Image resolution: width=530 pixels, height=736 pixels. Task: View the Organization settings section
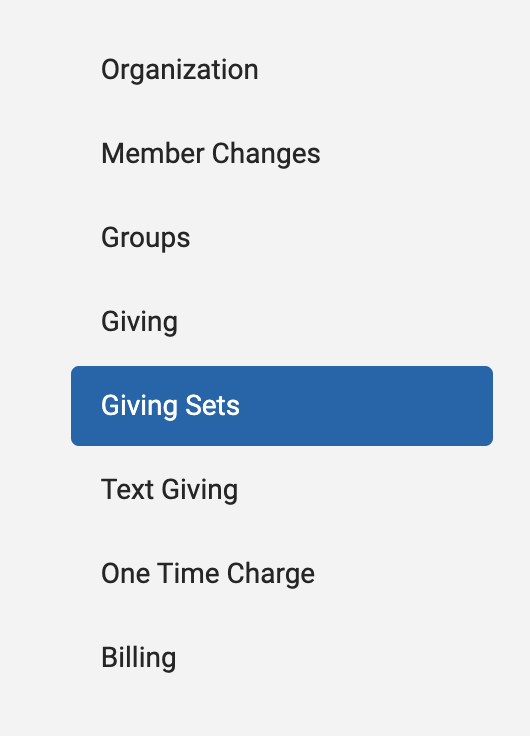pos(282,70)
